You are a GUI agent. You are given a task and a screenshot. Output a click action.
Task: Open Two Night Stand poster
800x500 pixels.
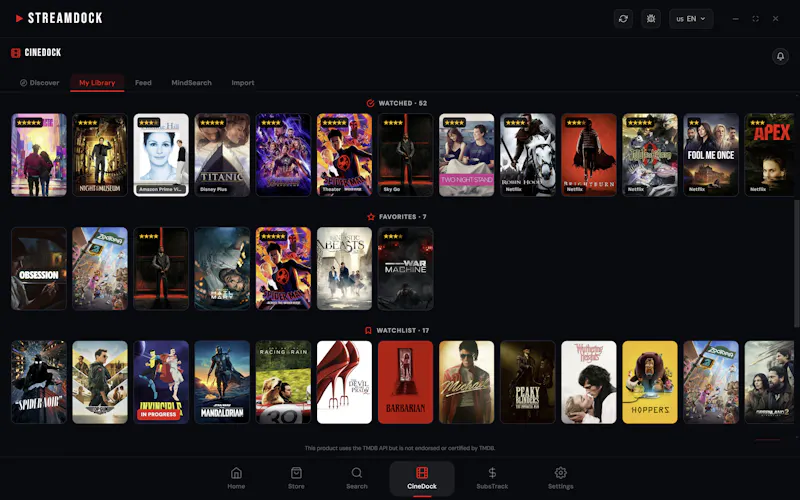click(466, 155)
